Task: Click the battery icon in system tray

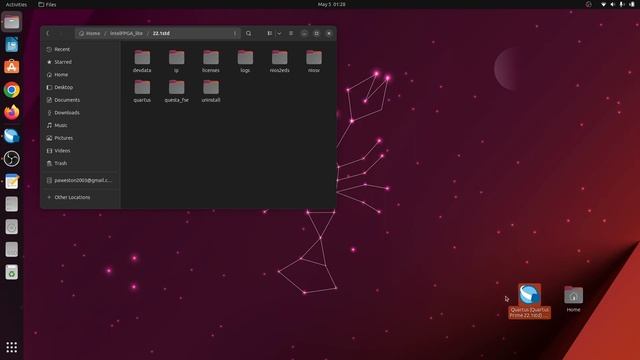Action: pyautogui.click(x=631, y=4)
